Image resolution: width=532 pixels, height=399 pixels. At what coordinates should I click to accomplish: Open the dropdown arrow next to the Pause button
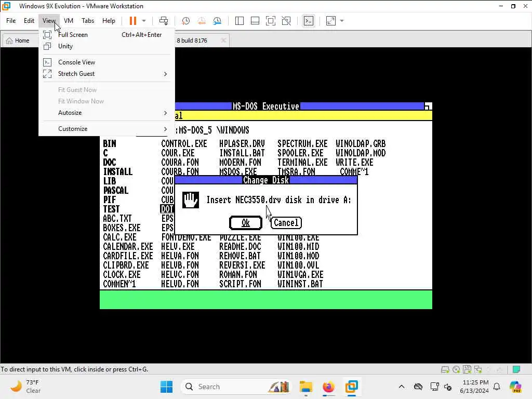tap(144, 21)
